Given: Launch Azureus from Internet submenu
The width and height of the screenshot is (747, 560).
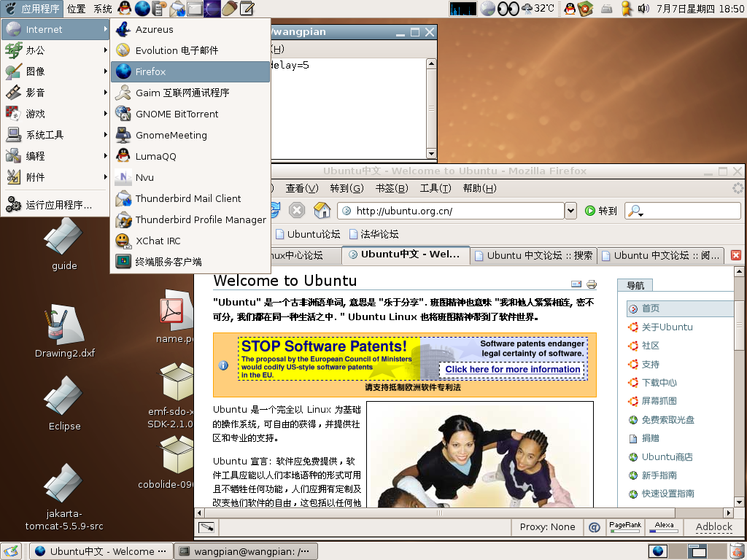Looking at the screenshot, I should 190,29.
